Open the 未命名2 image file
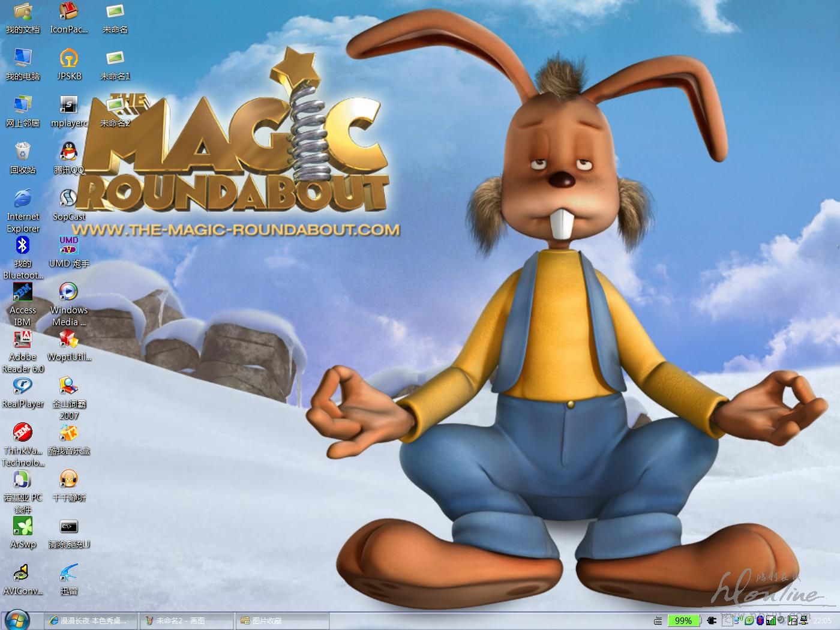 pos(115,106)
